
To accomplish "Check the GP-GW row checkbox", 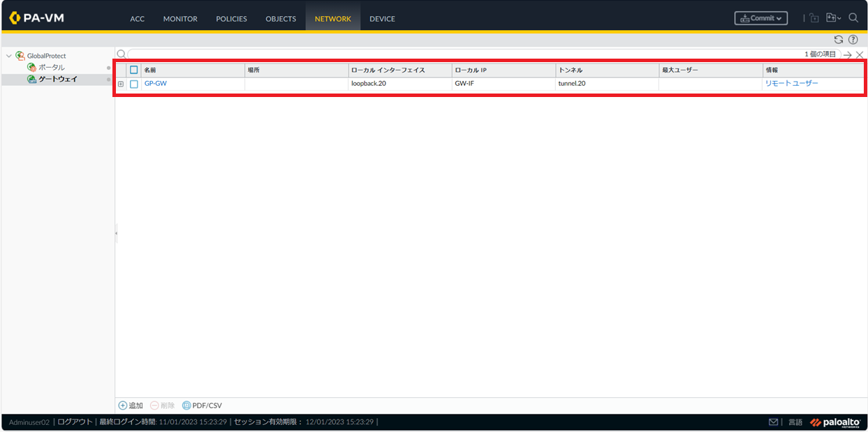I will pyautogui.click(x=134, y=84).
